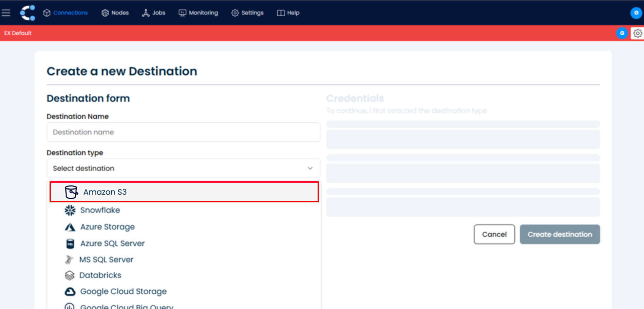Open the hamburger navigation menu
644x309 pixels.
pos(6,13)
